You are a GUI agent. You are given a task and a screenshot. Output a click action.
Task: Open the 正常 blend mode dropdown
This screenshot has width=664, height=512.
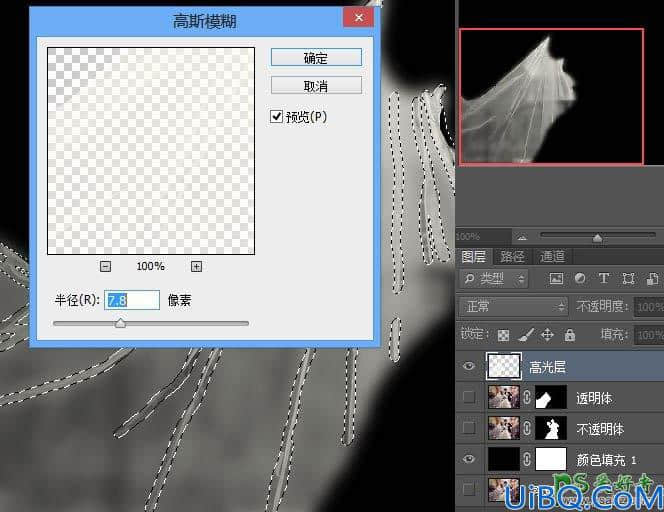(x=513, y=307)
